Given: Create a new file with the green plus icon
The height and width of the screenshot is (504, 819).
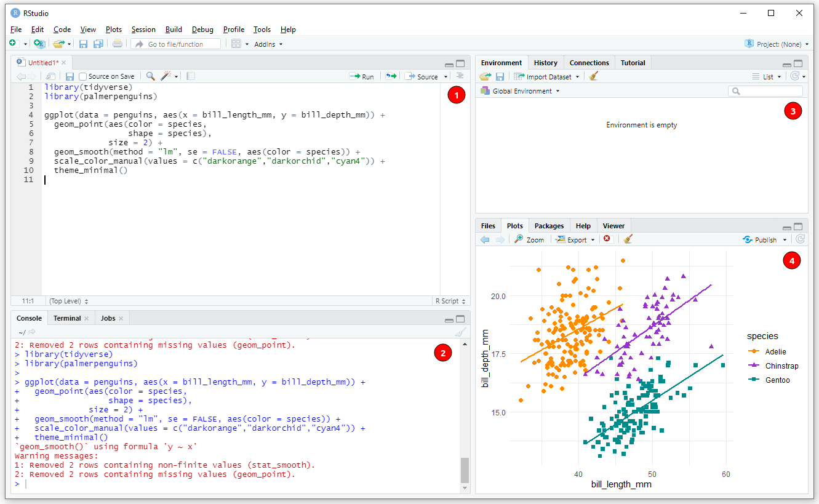Looking at the screenshot, I should point(13,44).
